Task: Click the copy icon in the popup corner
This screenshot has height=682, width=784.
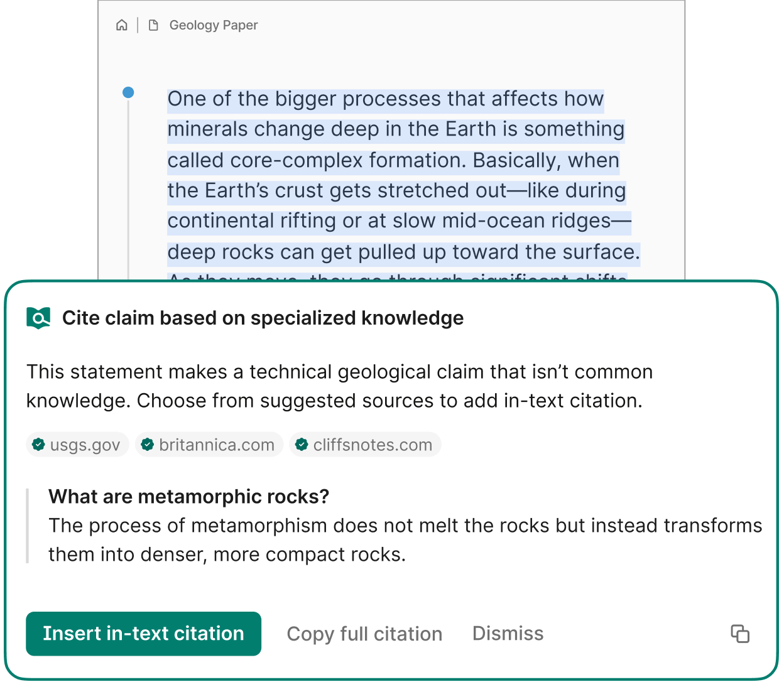Action: (x=740, y=634)
